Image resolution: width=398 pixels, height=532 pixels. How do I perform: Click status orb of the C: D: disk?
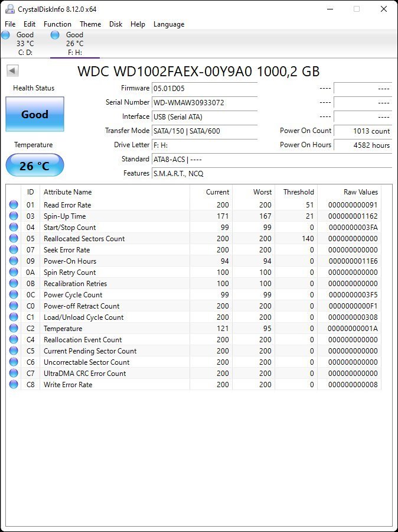[6, 35]
